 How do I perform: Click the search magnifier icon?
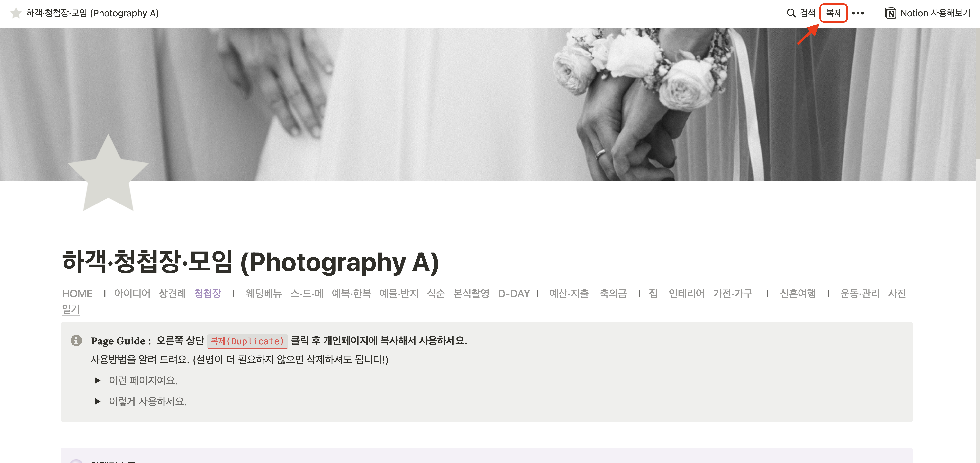pos(791,13)
